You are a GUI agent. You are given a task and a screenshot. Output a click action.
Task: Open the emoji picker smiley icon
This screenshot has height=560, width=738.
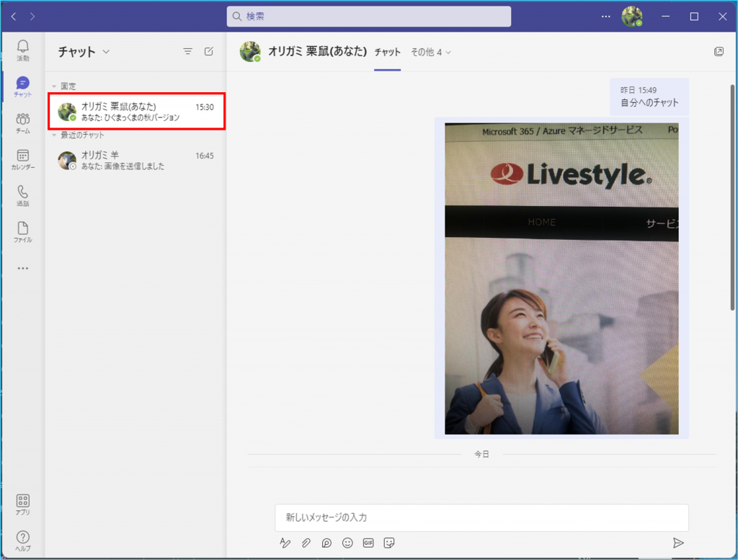pyautogui.click(x=347, y=543)
